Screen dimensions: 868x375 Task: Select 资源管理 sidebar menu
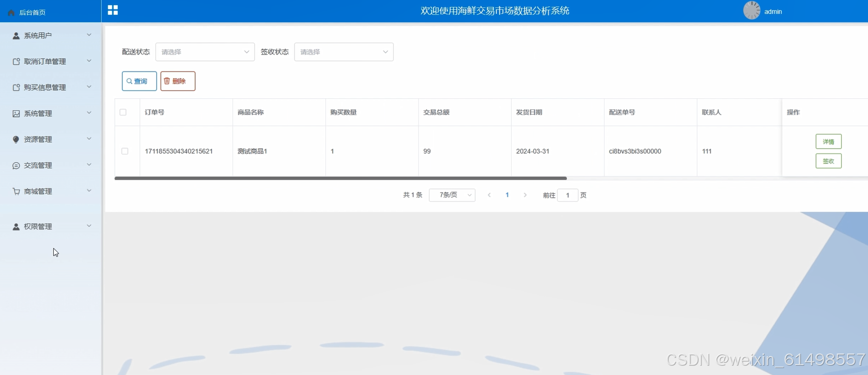point(51,139)
